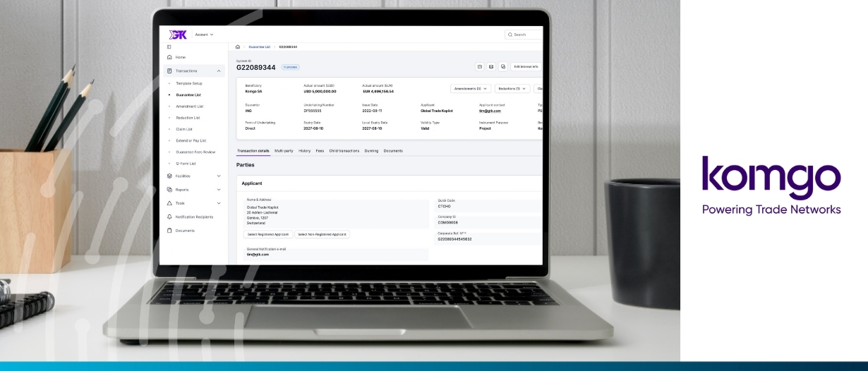This screenshot has width=868, height=371.
Task: Click the envelope icon button
Action: pos(491,66)
